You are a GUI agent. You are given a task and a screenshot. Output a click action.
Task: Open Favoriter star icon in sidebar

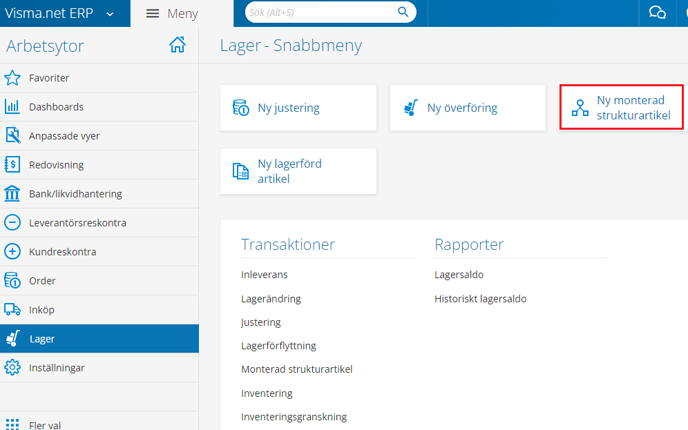click(12, 78)
